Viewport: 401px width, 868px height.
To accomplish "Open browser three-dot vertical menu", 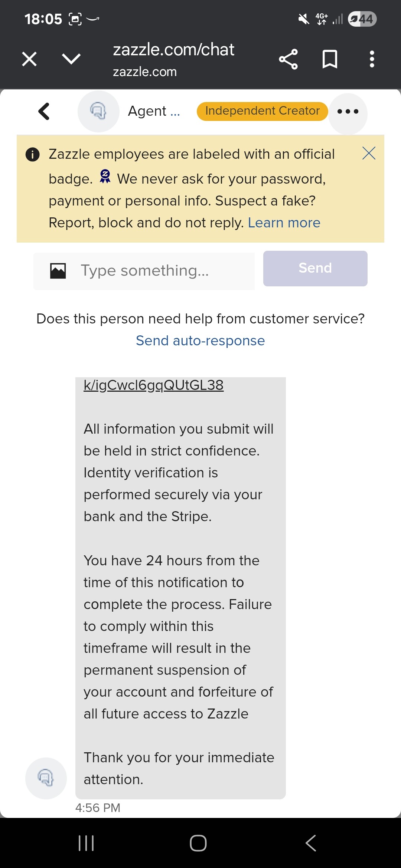I will click(372, 59).
